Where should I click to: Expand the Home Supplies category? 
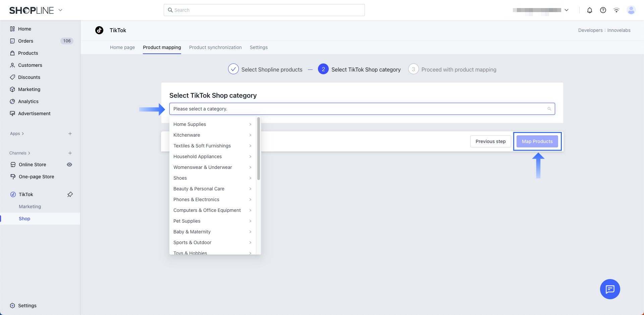click(212, 124)
